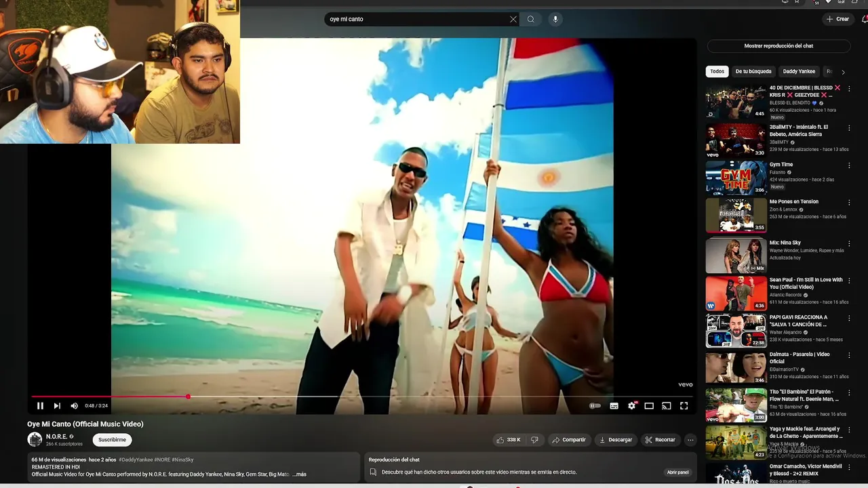This screenshot has width=868, height=488.
Task: Open '40 DE DICIEMBRE' video thumbnail
Action: coord(736,102)
